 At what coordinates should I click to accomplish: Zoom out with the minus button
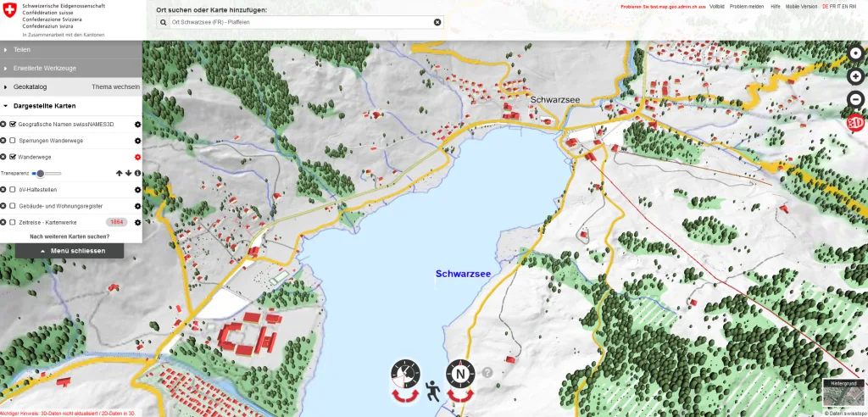coord(856,99)
